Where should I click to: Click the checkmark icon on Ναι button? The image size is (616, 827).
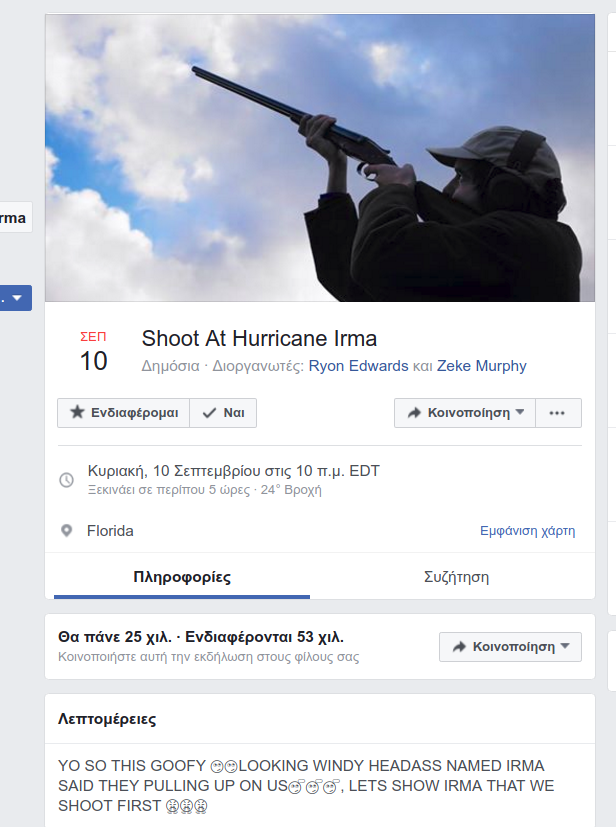tap(209, 413)
